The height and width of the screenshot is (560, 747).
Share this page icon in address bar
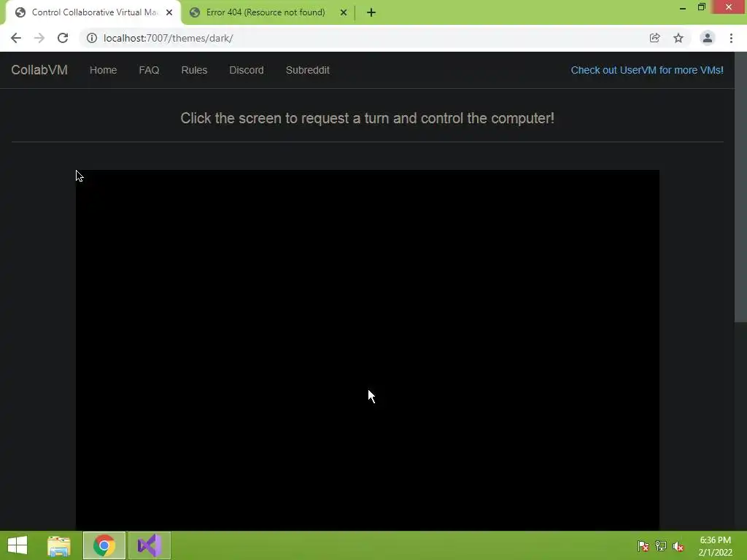click(654, 38)
